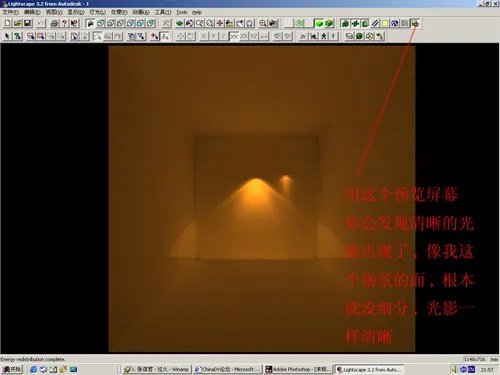The height and width of the screenshot is (375, 500).
Task: Click the diagonal lines icon in toolbar
Action: 375,23
